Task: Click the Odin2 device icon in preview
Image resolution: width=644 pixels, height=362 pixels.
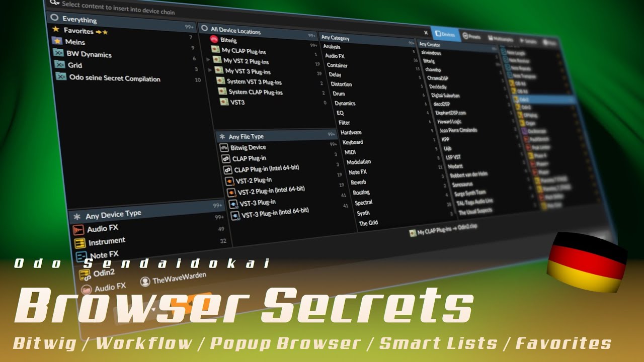Action: [x=85, y=275]
